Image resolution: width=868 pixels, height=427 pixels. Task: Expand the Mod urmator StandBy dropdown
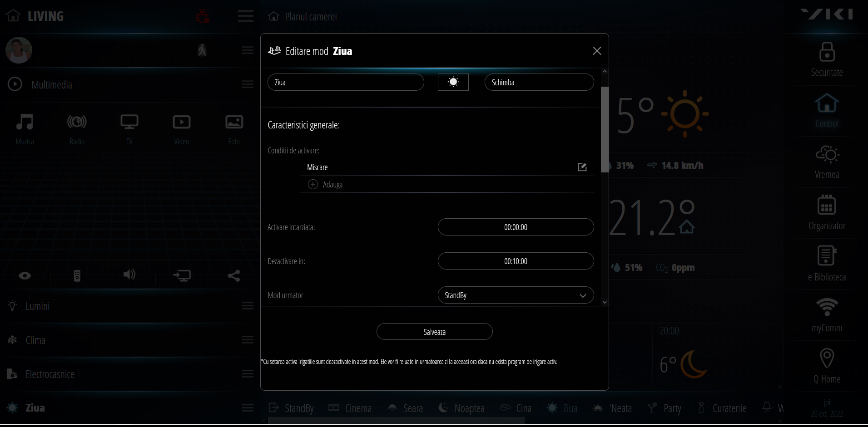pyautogui.click(x=516, y=295)
